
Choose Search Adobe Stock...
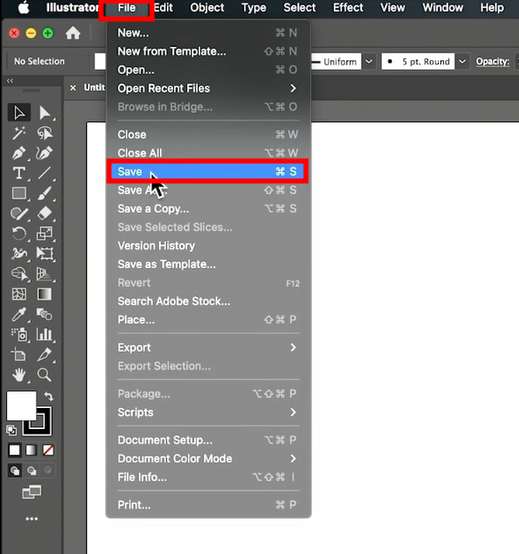pyautogui.click(x=207, y=301)
